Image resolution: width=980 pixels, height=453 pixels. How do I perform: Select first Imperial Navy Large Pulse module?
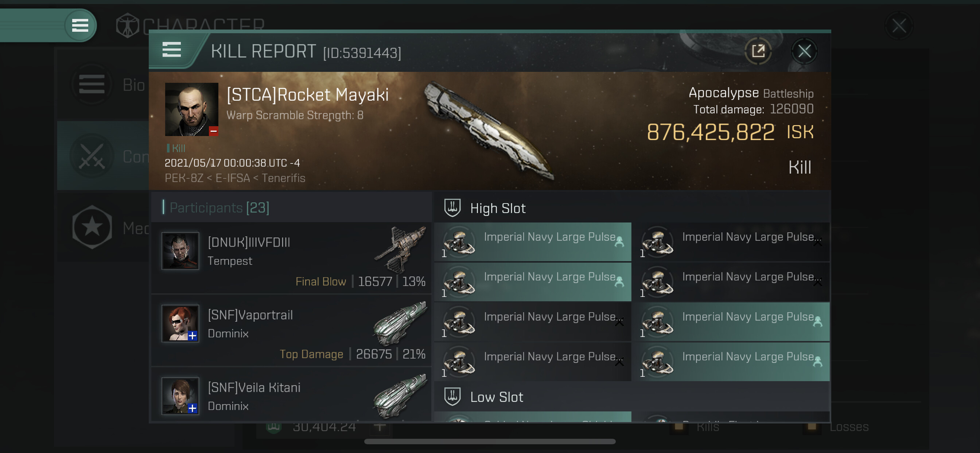pyautogui.click(x=532, y=242)
